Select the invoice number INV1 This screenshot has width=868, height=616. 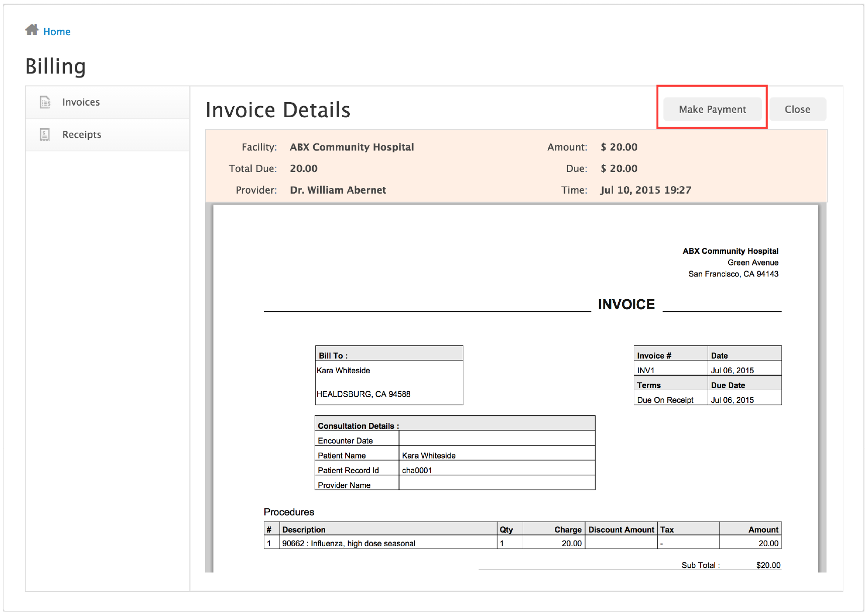point(645,370)
